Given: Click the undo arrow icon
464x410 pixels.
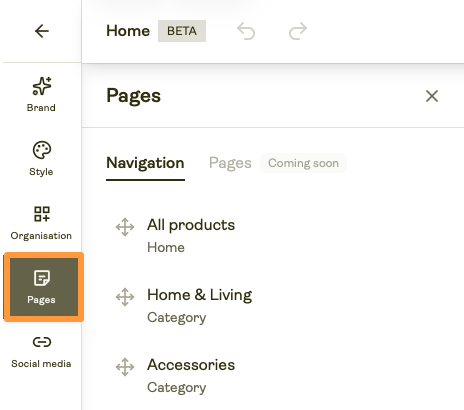Looking at the screenshot, I should pyautogui.click(x=246, y=31).
